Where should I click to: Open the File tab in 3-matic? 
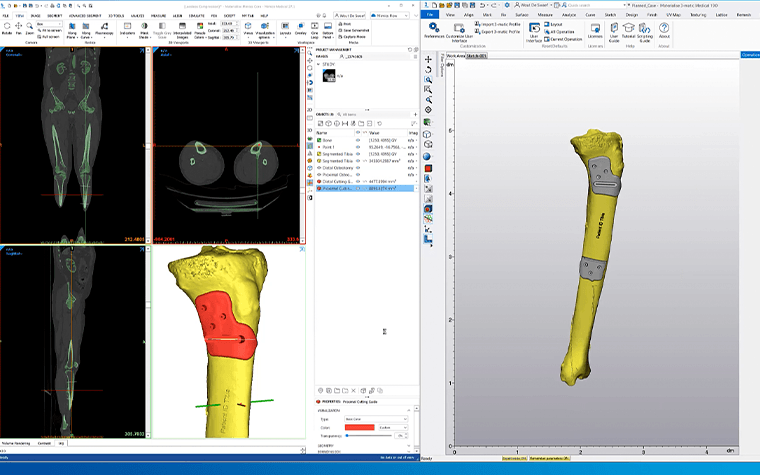click(x=429, y=15)
